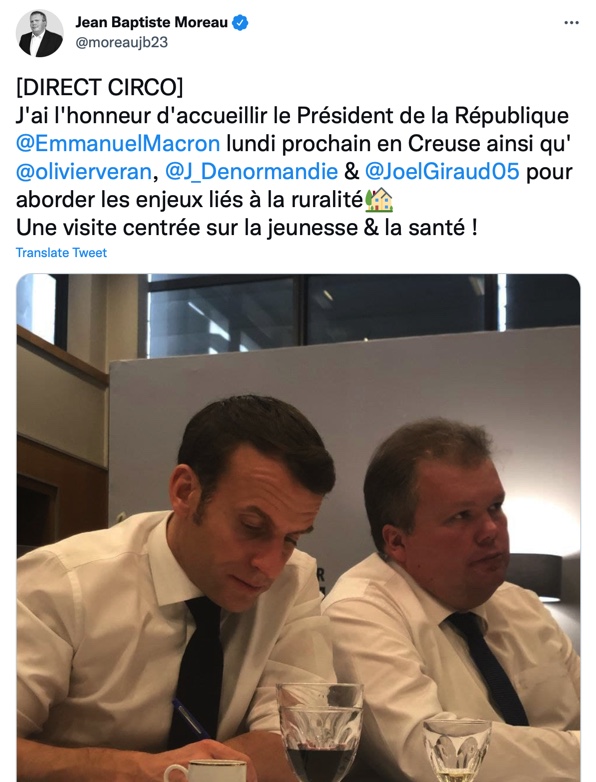The width and height of the screenshot is (596, 782).
Task: Click the line mentioning Président de la République
Action: [292, 116]
